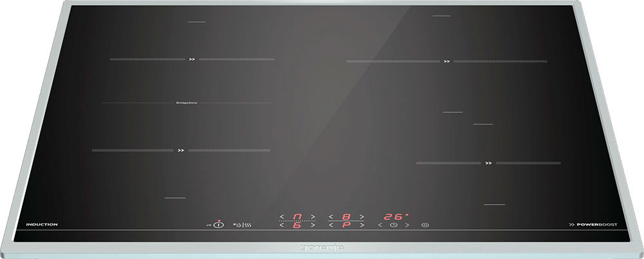The width and height of the screenshot is (644, 259).
Task: Tap the child lock key icon
Action: [209, 225]
